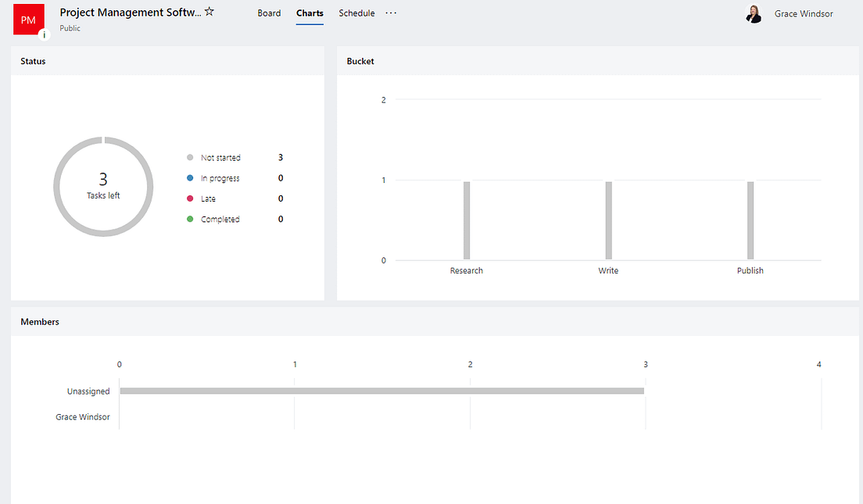
Task: Click the gray Not started legend dot
Action: pyautogui.click(x=190, y=157)
